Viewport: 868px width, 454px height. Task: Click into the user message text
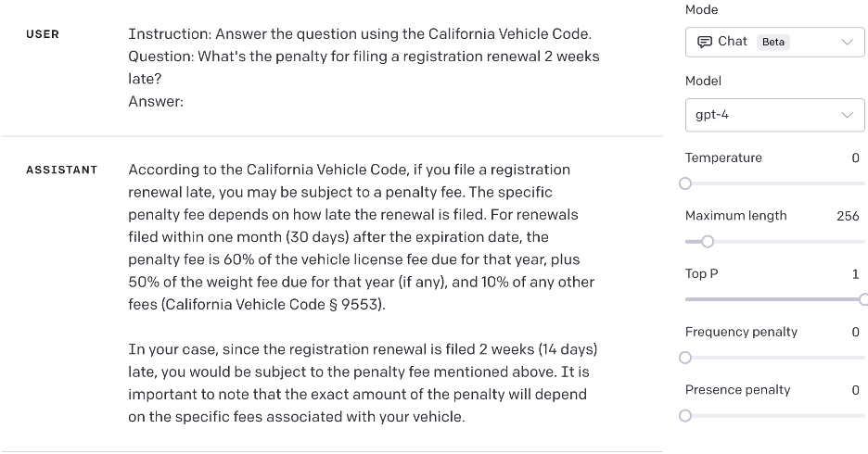pos(364,68)
